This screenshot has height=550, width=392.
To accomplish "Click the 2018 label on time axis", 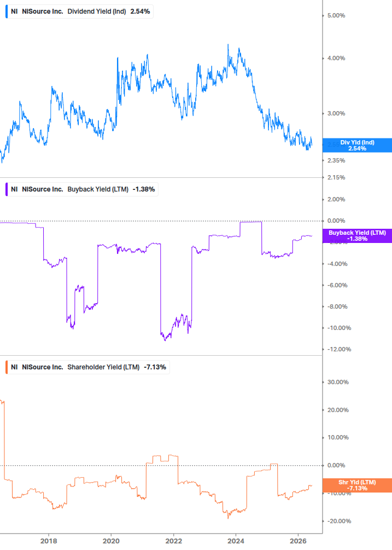I will coord(49,541).
